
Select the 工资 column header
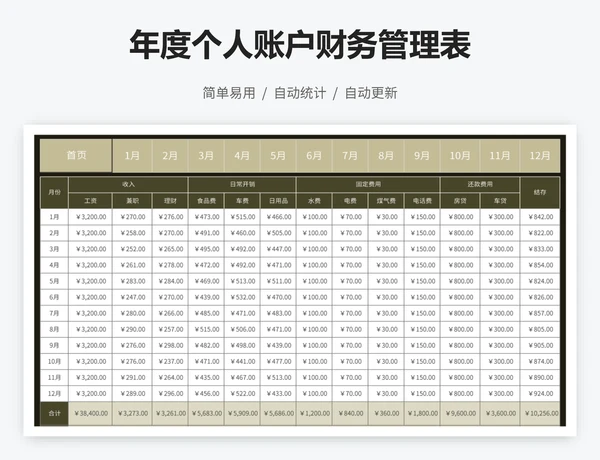click(90, 201)
